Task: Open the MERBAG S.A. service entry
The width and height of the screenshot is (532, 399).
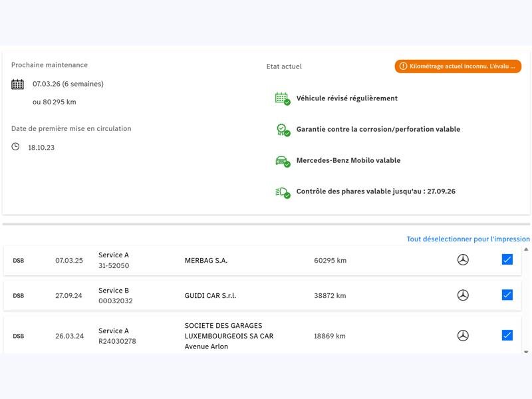Action: click(206, 261)
